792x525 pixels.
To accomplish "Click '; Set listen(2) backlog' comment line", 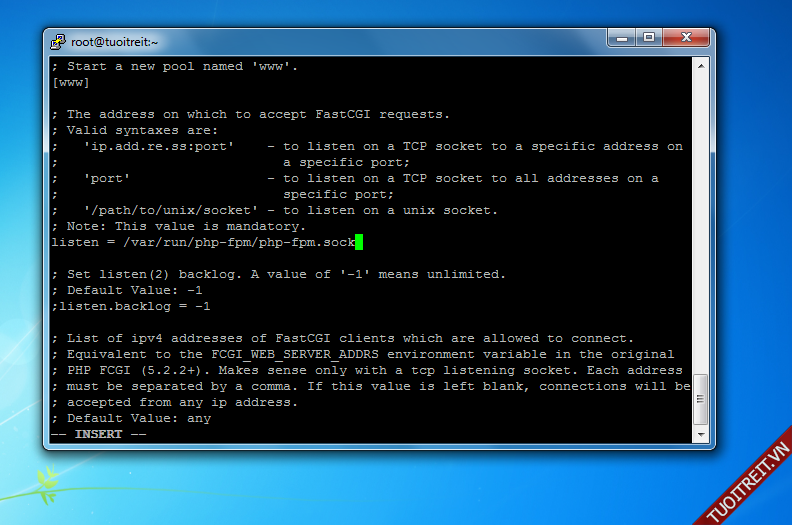I will [279, 274].
